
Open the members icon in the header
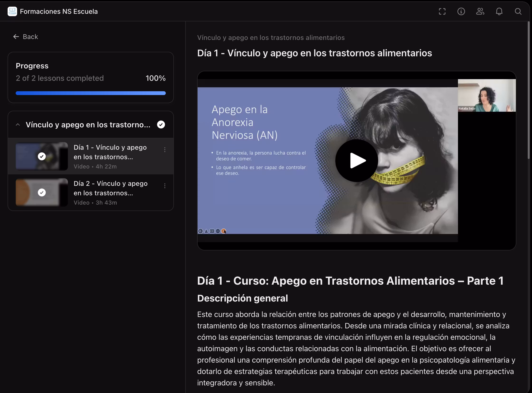click(480, 11)
